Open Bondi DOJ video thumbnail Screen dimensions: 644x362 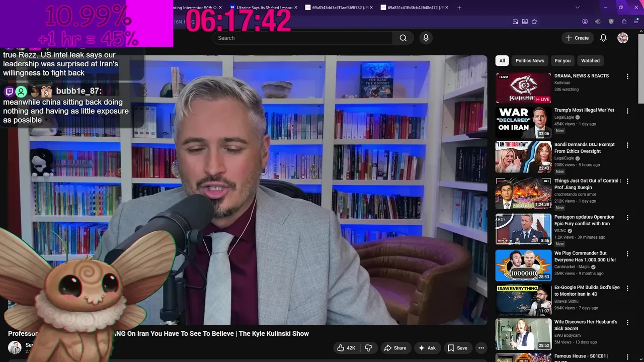523,156
